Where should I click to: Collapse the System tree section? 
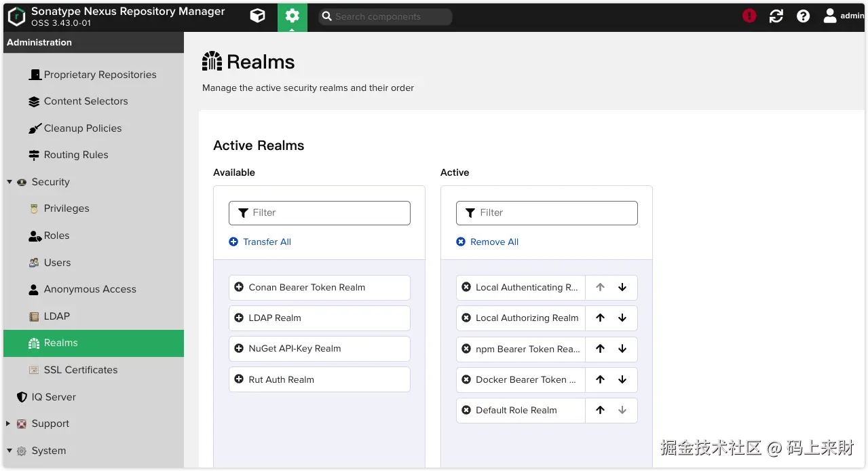click(x=10, y=451)
